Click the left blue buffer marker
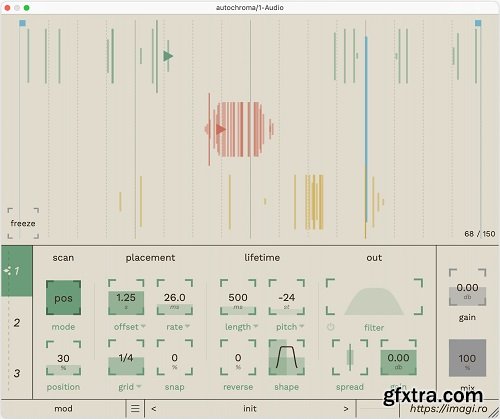The width and height of the screenshot is (500, 419). pos(22,23)
